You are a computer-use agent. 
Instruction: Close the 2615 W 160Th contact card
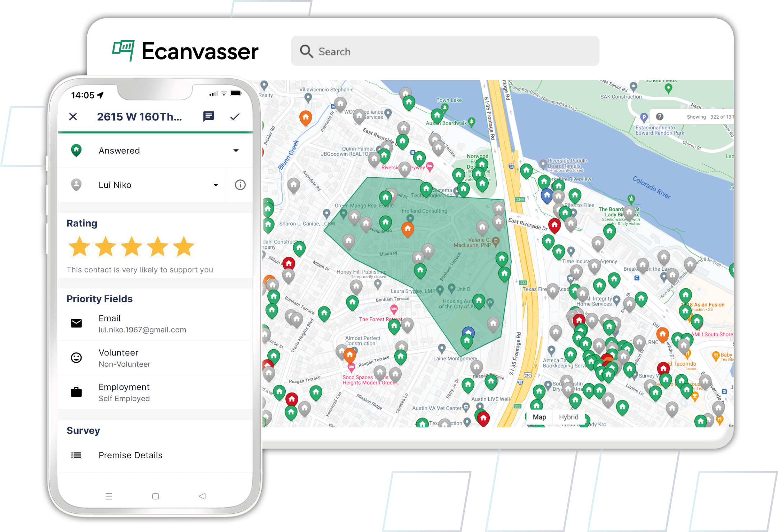74,116
